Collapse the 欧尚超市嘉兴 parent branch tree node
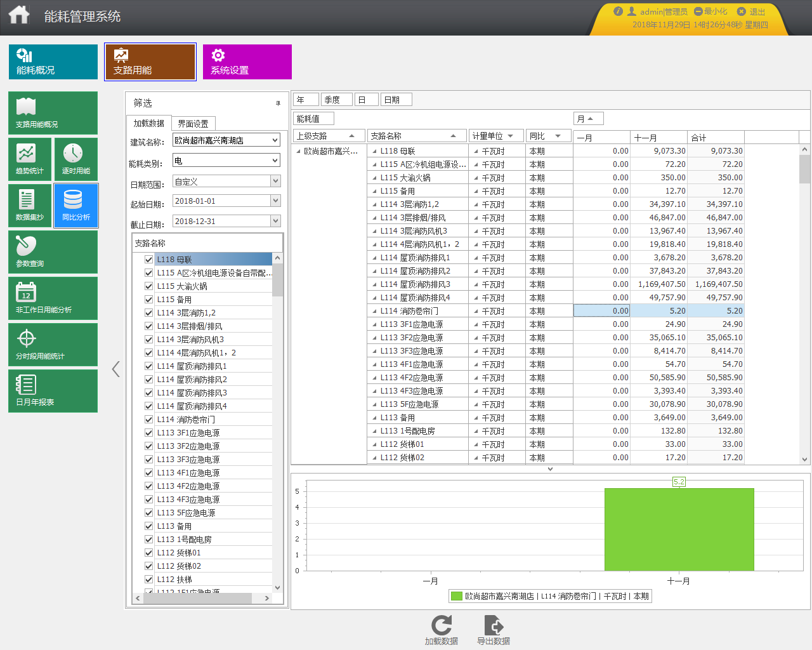The image size is (812, 650). coord(299,151)
